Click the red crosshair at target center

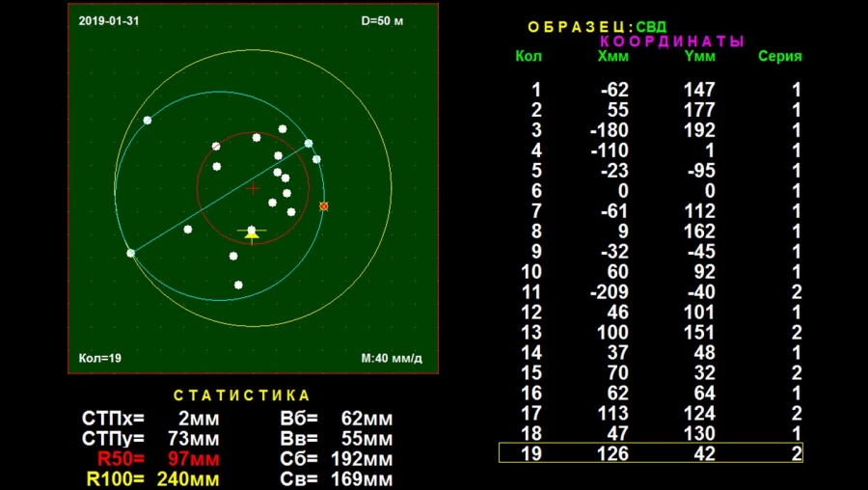pyautogui.click(x=254, y=188)
